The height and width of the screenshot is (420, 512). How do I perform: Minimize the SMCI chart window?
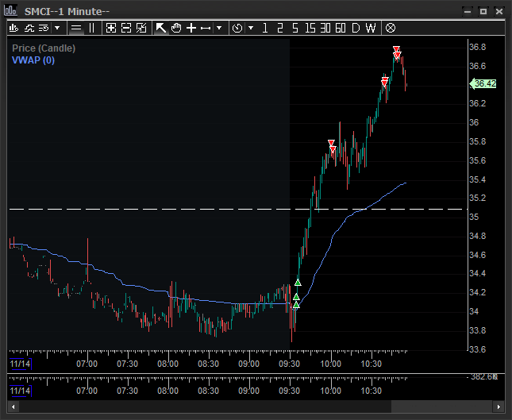(x=468, y=12)
